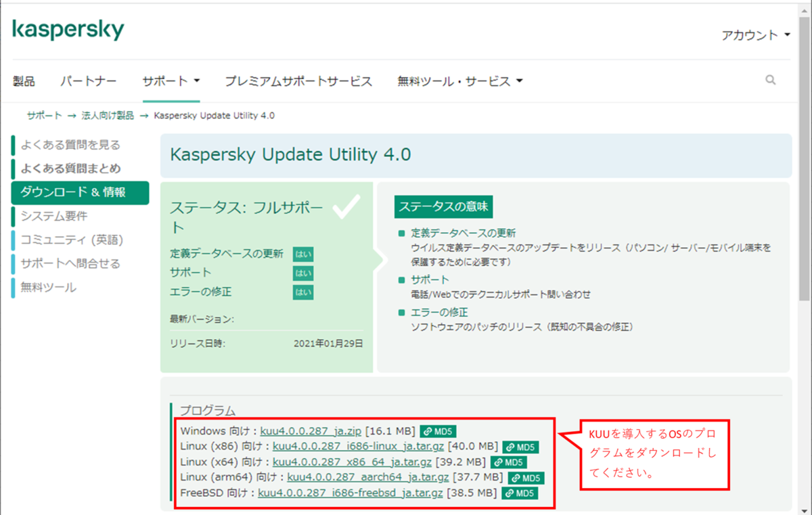Click the ステータスの意味 label

[x=443, y=207]
